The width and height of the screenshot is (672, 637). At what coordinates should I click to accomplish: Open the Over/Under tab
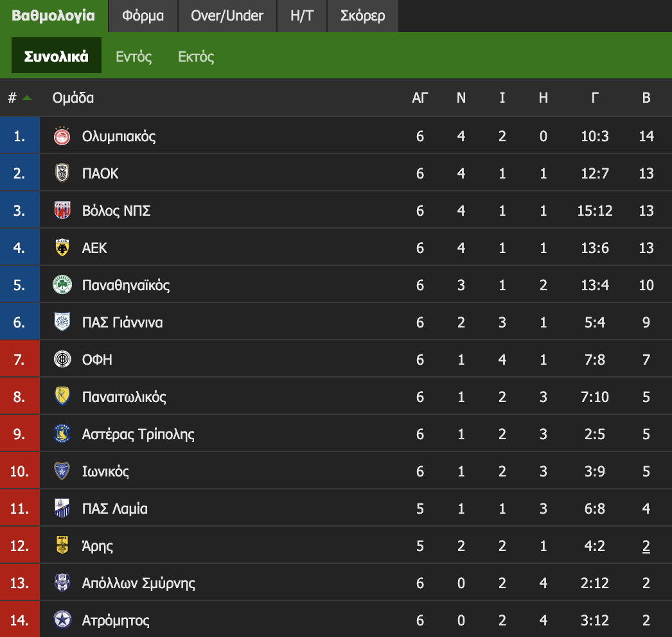(x=227, y=16)
